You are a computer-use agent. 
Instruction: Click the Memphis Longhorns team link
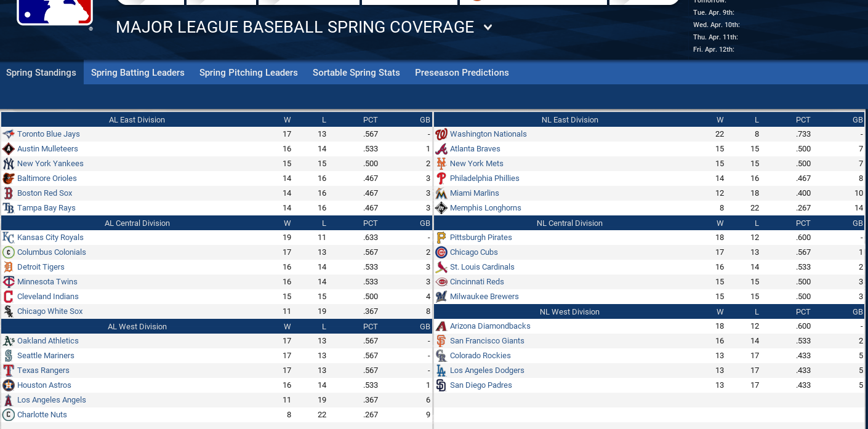(485, 208)
